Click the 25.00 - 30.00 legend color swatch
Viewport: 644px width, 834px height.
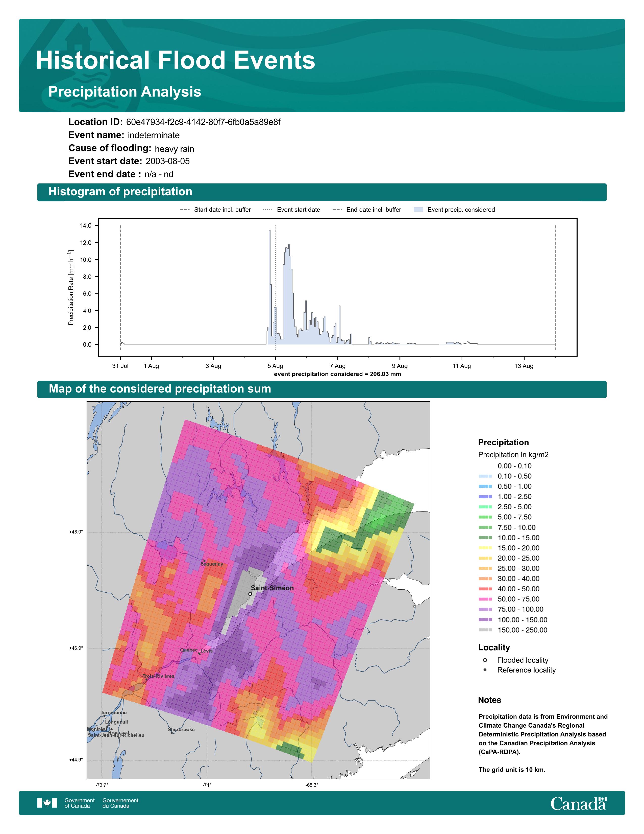(485, 568)
